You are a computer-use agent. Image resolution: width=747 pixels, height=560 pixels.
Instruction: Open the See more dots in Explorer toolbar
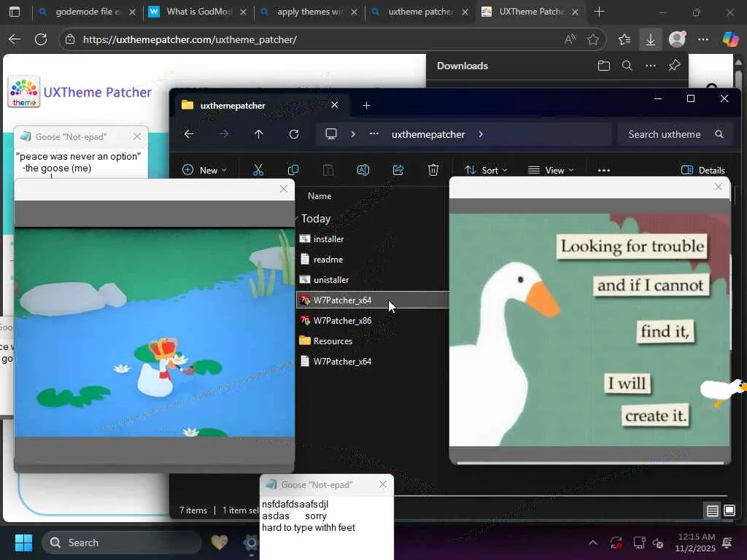pos(603,170)
